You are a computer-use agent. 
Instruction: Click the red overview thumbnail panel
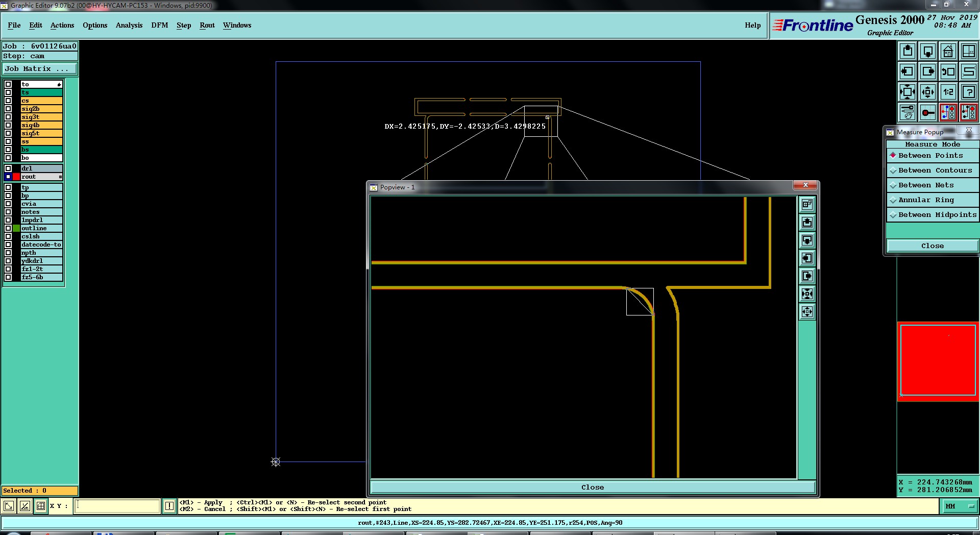coord(938,360)
